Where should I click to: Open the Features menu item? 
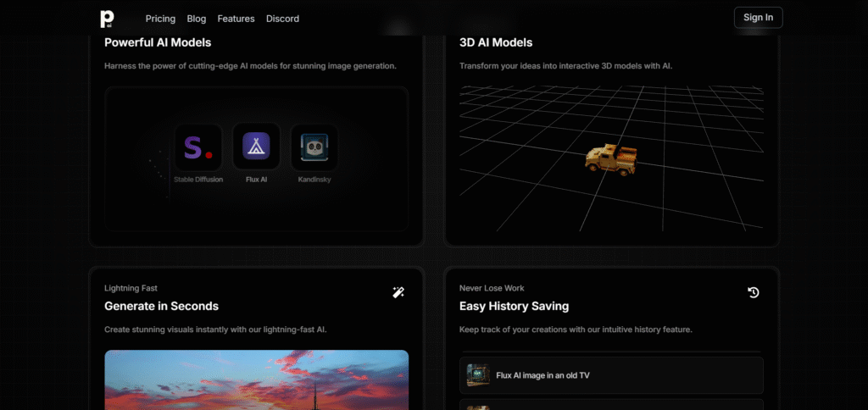pyautogui.click(x=236, y=19)
